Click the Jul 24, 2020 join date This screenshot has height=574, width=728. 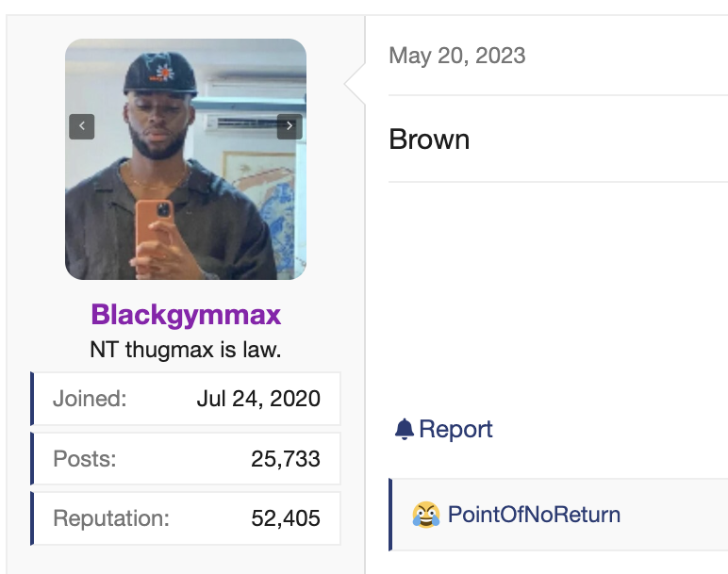(258, 399)
